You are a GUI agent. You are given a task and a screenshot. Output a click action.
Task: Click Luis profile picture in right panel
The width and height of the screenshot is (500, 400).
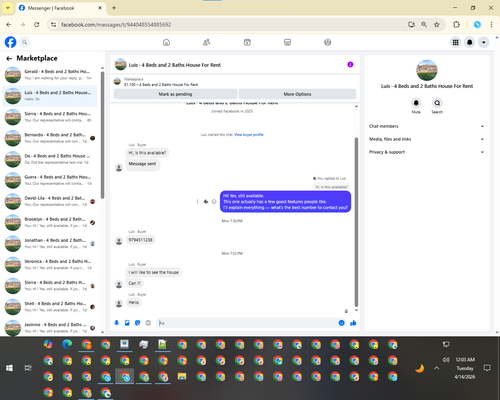427,70
